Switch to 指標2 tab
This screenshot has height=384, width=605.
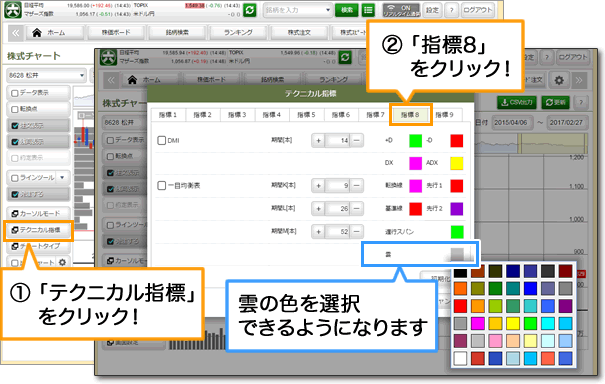pyautogui.click(x=203, y=115)
